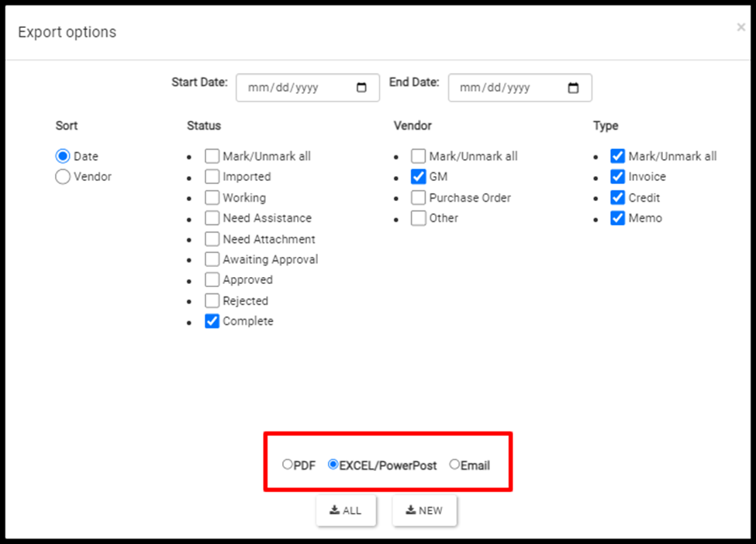
Task: Toggle Type Mark/Unmark all checkbox
Action: point(618,156)
